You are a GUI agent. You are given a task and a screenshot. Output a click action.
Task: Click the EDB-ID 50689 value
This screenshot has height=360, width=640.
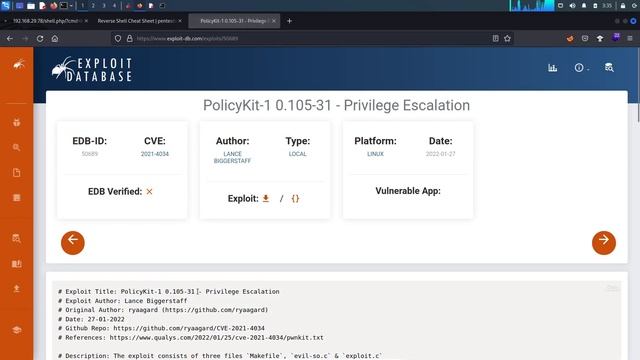click(90, 154)
